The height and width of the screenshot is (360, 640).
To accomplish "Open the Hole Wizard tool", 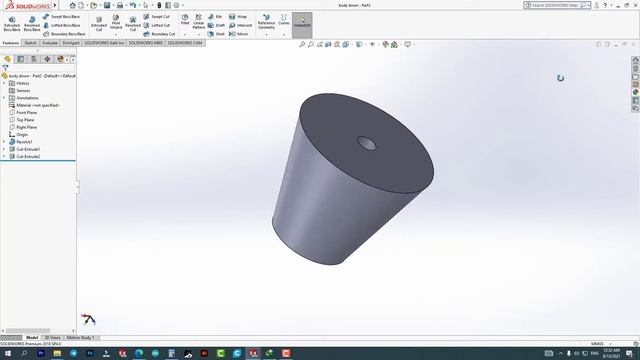I will [116, 22].
